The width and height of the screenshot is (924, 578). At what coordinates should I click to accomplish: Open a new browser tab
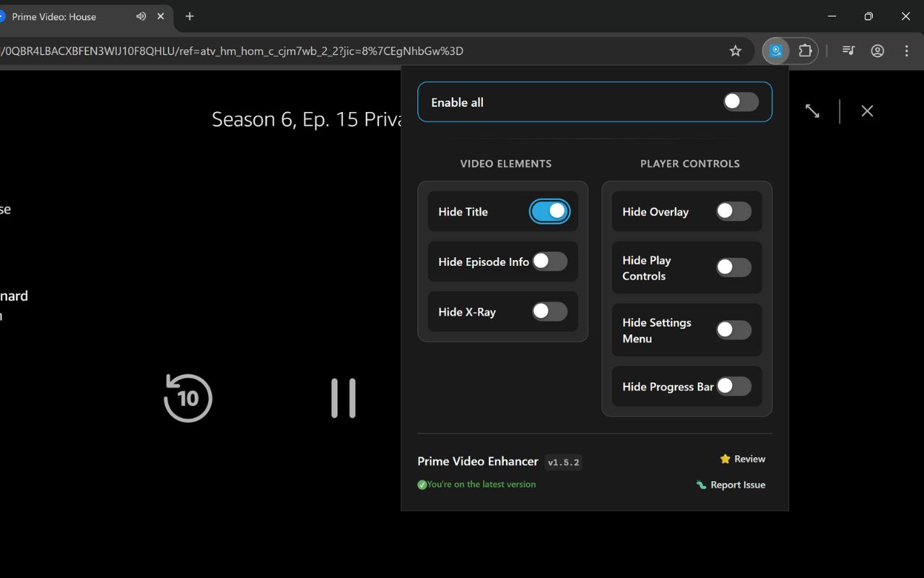click(190, 16)
